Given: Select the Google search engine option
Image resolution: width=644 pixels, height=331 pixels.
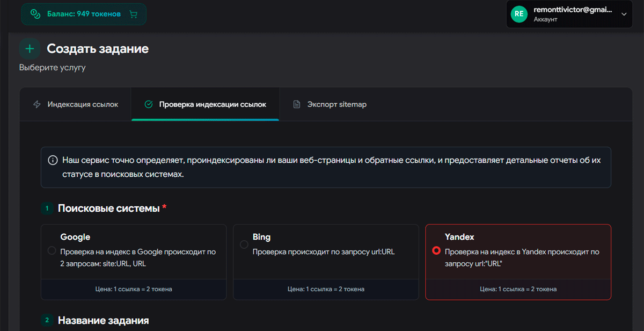Looking at the screenshot, I should pos(52,250).
